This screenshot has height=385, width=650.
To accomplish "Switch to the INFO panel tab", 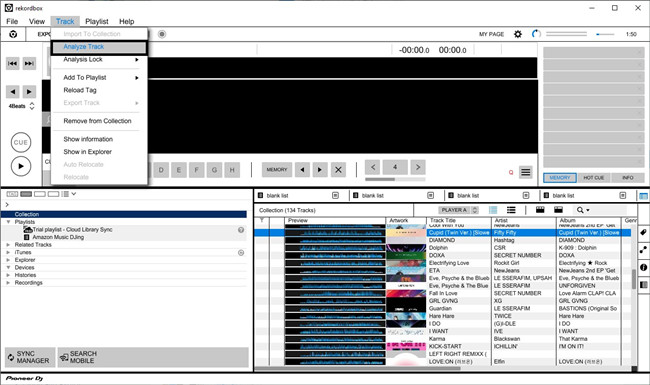I will tap(628, 178).
